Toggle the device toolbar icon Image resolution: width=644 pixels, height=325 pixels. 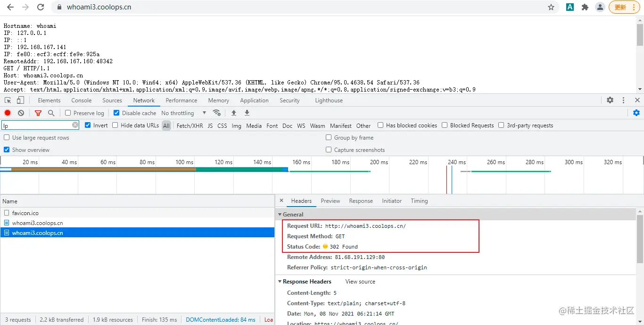[20, 100]
